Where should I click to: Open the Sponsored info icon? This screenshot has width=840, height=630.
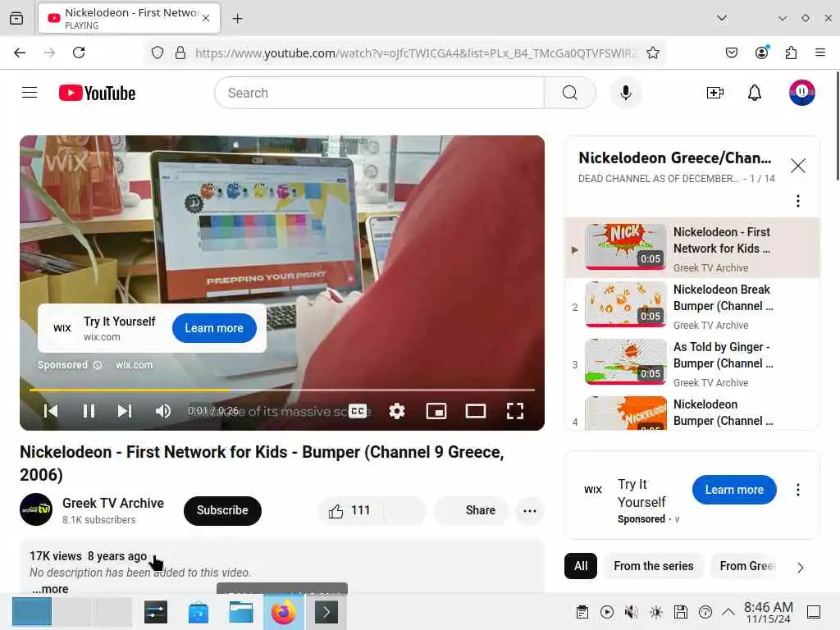[98, 365]
